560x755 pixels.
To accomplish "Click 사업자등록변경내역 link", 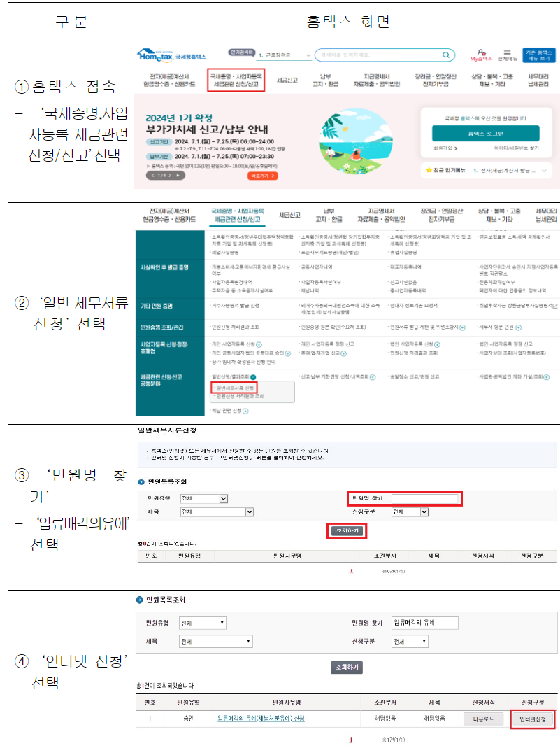I will (x=232, y=282).
